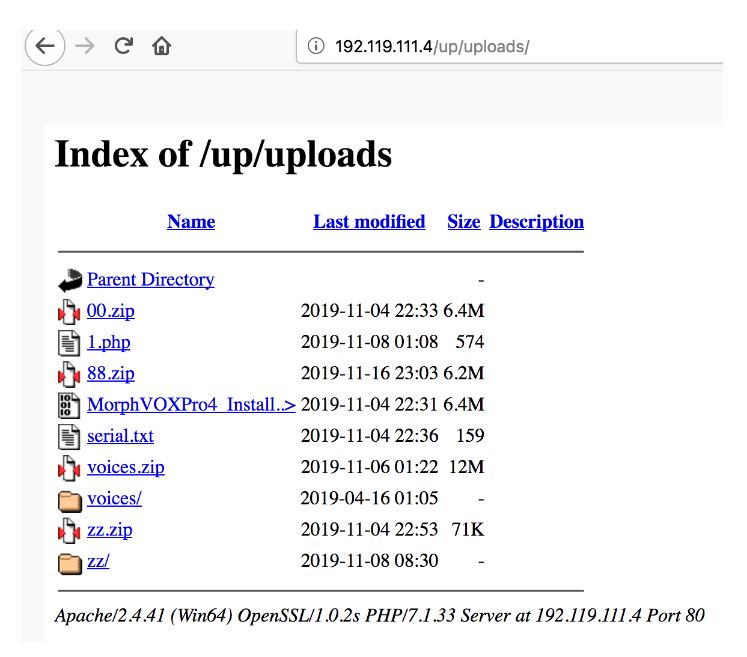Download the voices.zip archive link
Screen dimensions: 747x657
coord(125,467)
